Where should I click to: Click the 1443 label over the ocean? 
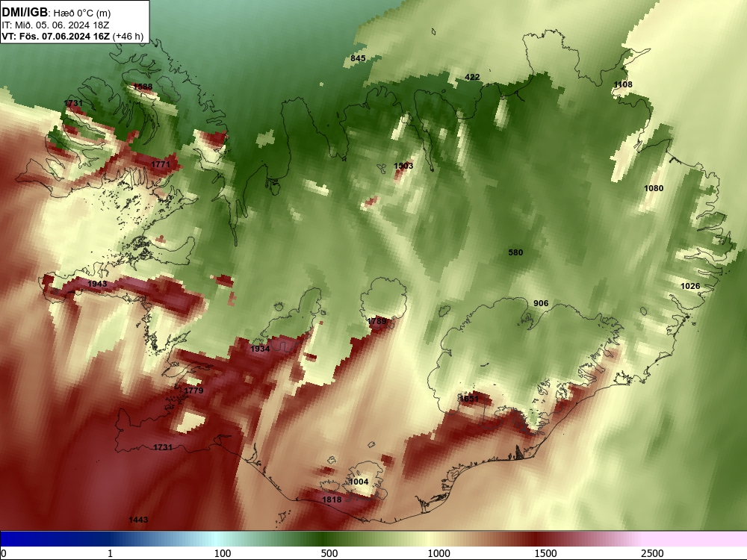pyautogui.click(x=138, y=520)
